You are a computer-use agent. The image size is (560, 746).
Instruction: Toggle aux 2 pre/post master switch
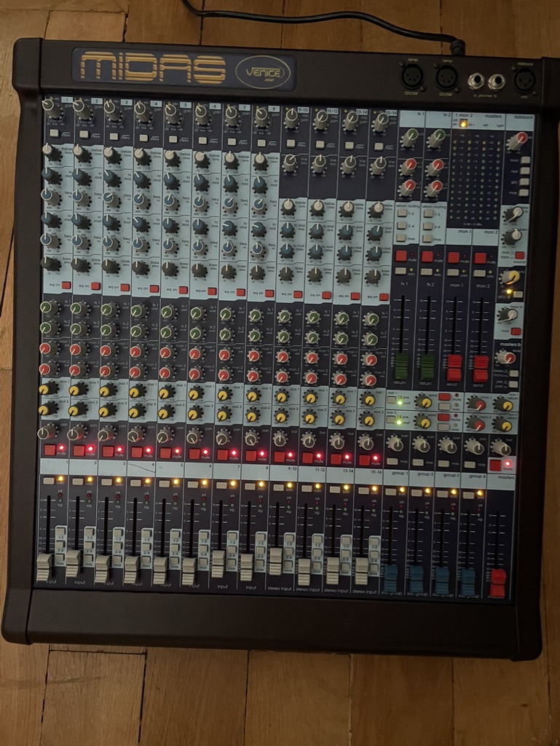[391, 419]
